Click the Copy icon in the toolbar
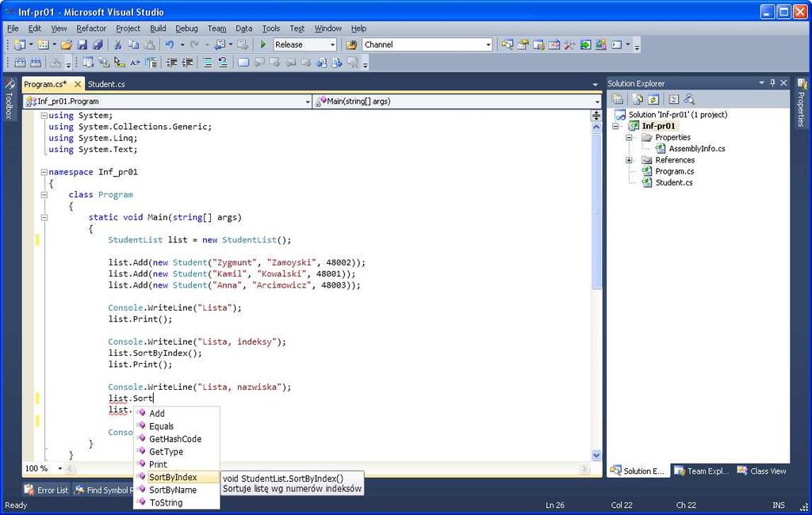This screenshot has height=515, width=812. [x=133, y=45]
